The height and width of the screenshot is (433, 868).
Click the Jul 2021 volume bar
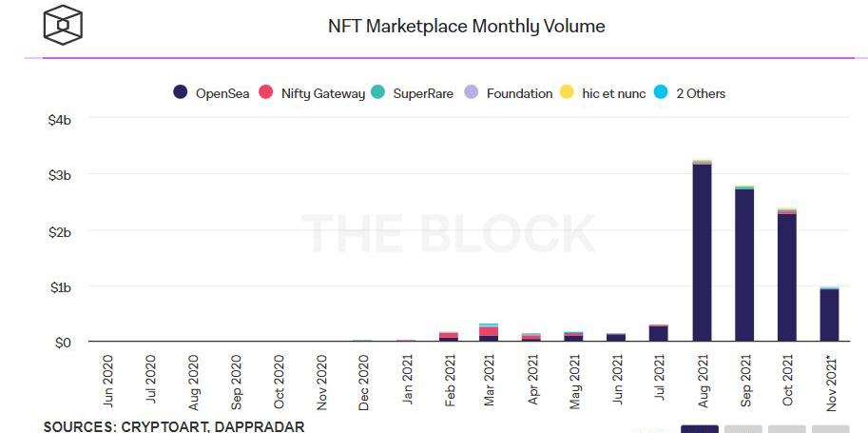pos(659,333)
